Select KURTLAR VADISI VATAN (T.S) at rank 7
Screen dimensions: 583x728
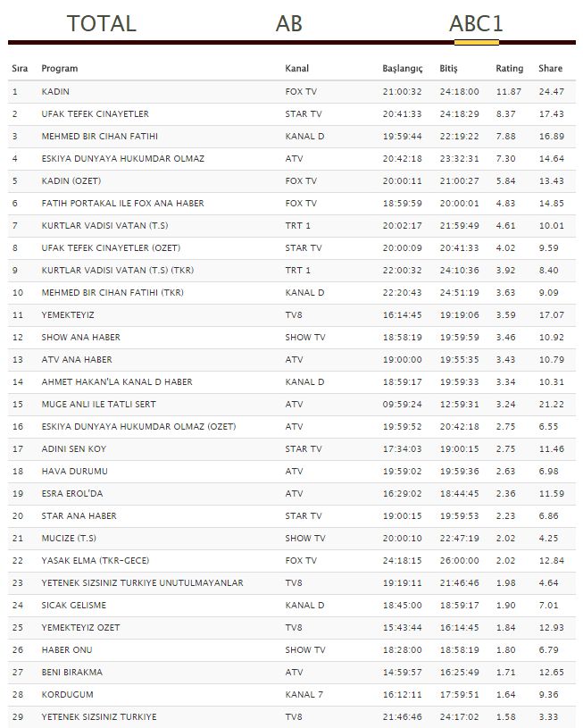[104, 226]
